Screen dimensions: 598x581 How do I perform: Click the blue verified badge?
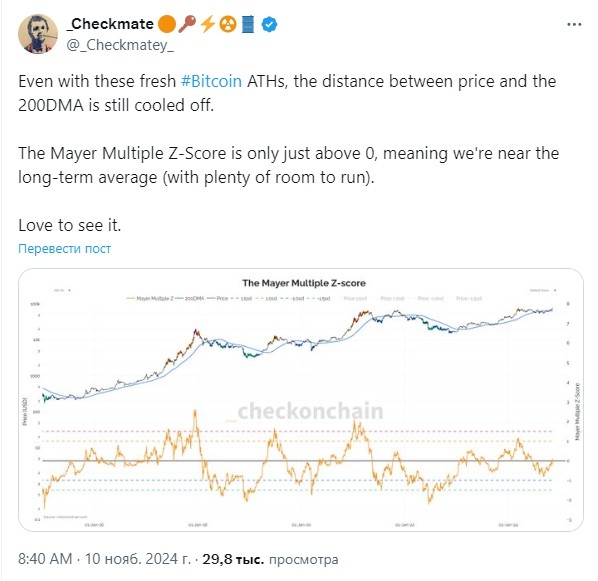[269, 24]
